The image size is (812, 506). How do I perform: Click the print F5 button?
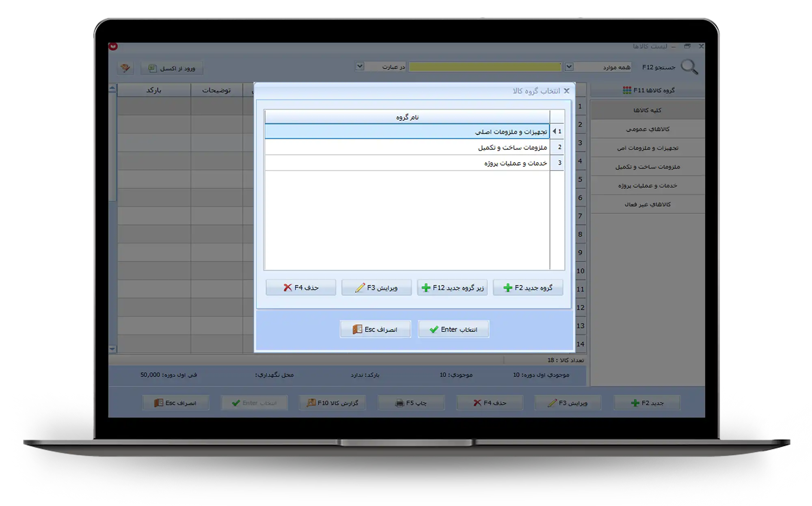[411, 403]
